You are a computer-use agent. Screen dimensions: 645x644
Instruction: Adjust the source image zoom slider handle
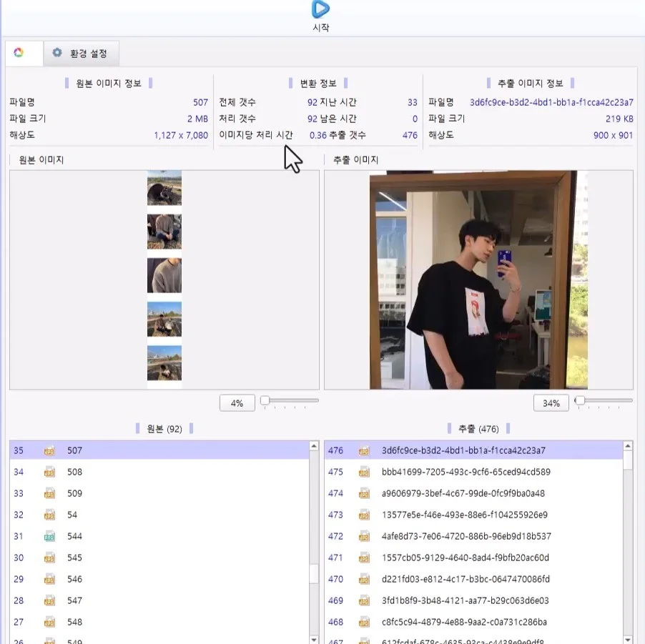(x=265, y=400)
